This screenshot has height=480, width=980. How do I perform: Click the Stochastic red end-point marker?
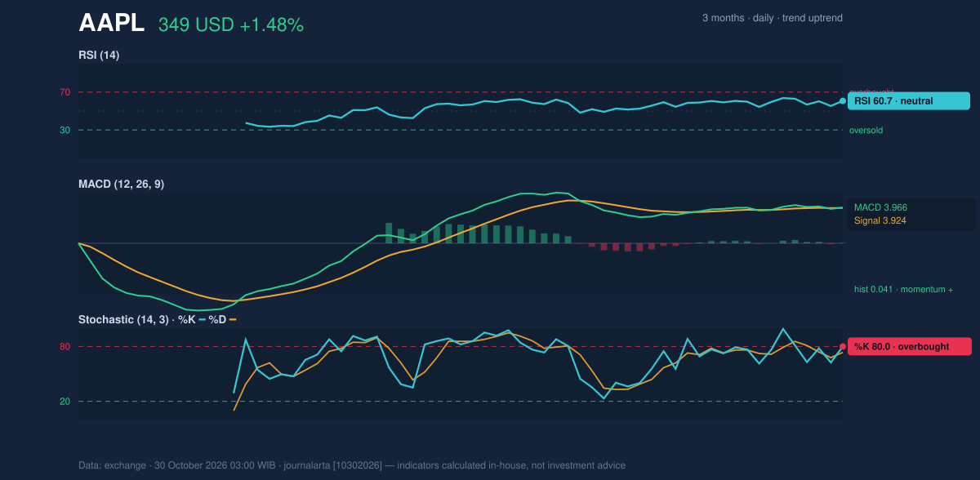[x=843, y=346]
